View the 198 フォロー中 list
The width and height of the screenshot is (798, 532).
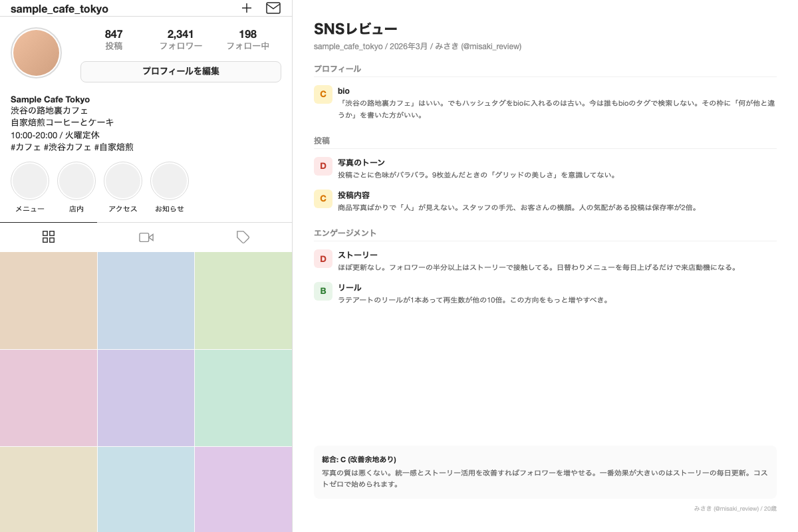(x=247, y=39)
